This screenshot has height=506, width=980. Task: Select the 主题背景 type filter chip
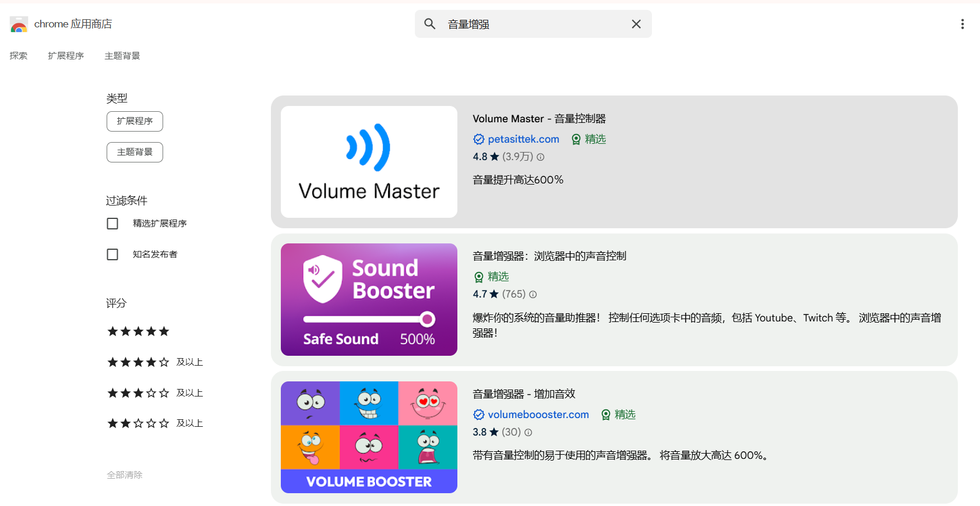(x=135, y=152)
